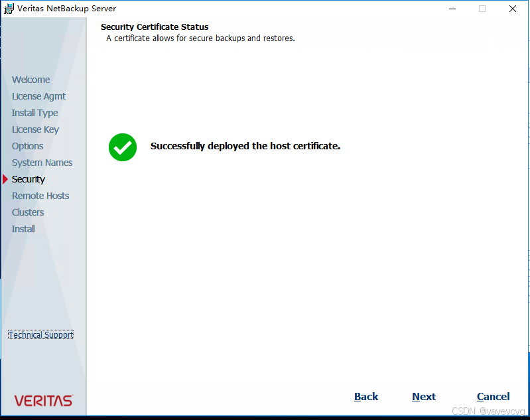Image resolution: width=530 pixels, height=420 pixels.
Task: Close the NetBackup installer window
Action: click(513, 9)
